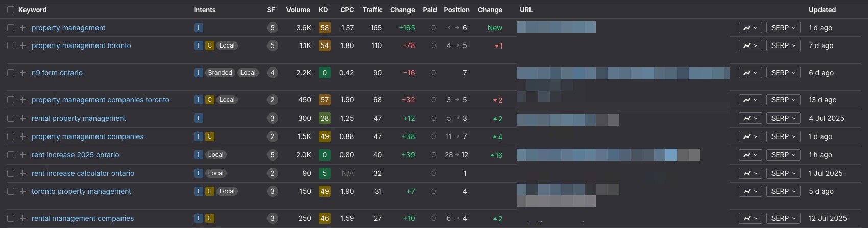This screenshot has height=228, width=868.
Task: Expand SERP dropdown for property management toronto
Action: 783,45
